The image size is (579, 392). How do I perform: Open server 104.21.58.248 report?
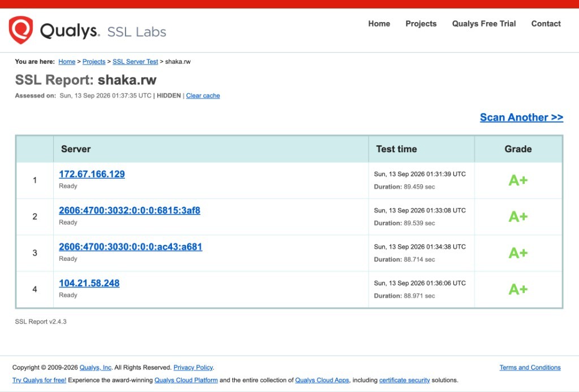[89, 283]
